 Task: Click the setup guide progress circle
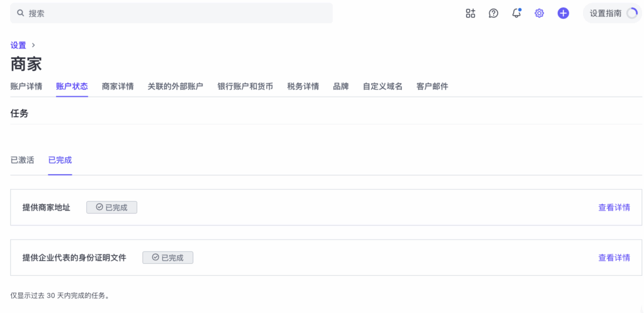coord(631,13)
